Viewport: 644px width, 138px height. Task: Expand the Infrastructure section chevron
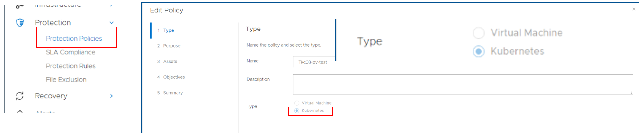[x=111, y=5]
